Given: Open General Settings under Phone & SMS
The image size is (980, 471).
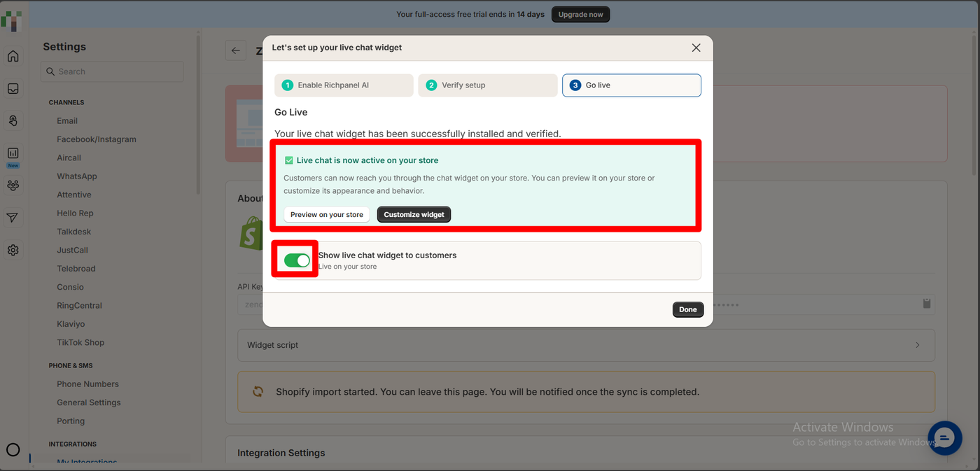Looking at the screenshot, I should (89, 402).
